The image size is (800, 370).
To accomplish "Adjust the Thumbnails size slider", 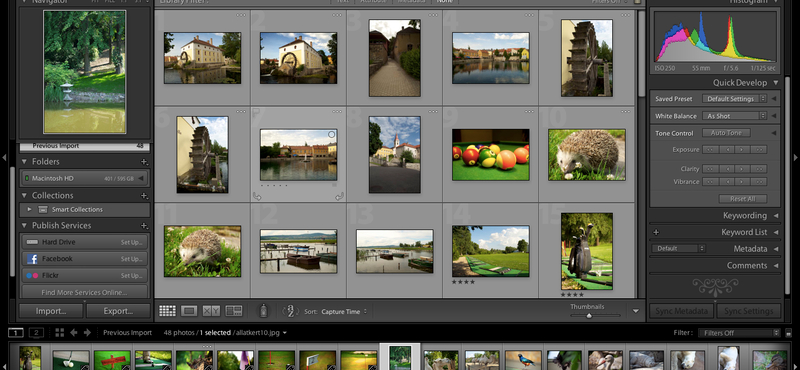I will pos(589,315).
